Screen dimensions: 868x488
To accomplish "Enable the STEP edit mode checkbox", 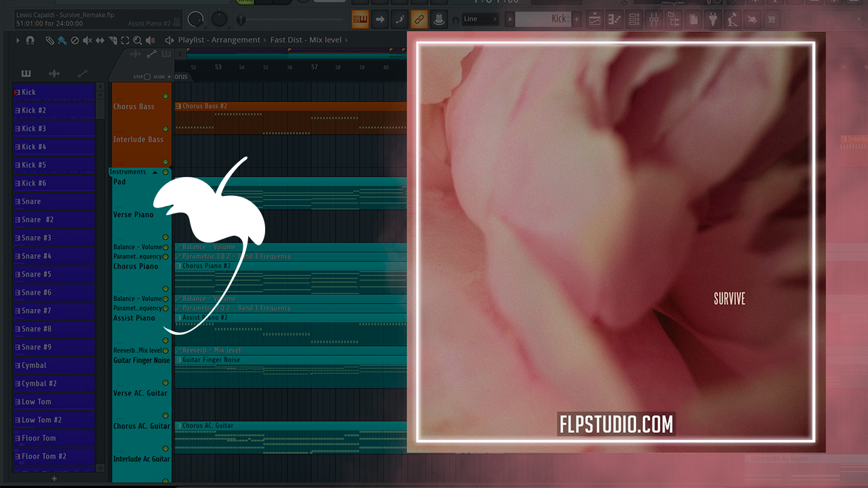I will coord(146,77).
